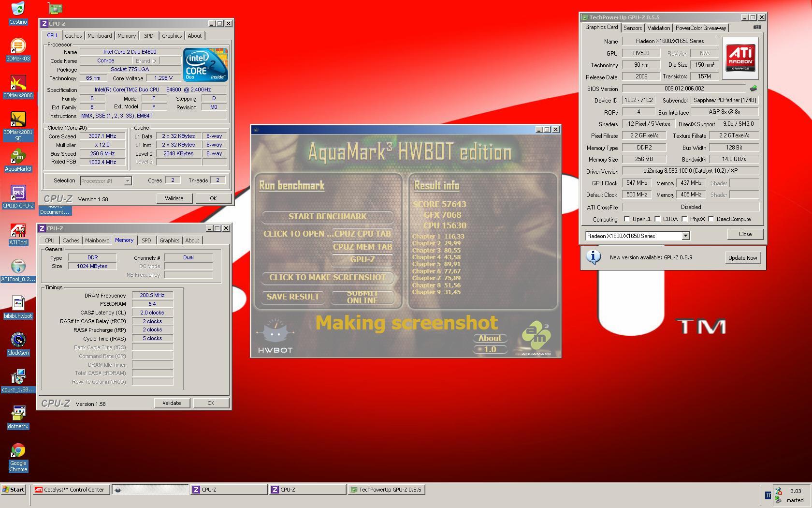Toggle the OpenCL checkbox in GPU-Z
Viewport: 812px width, 508px height.
pyautogui.click(x=627, y=219)
